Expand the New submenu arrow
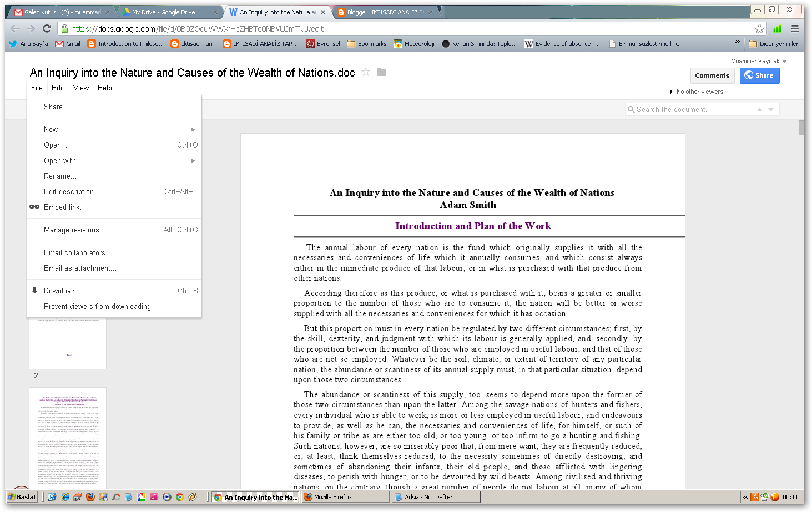Screen dimensions: 812x512 click(193, 130)
